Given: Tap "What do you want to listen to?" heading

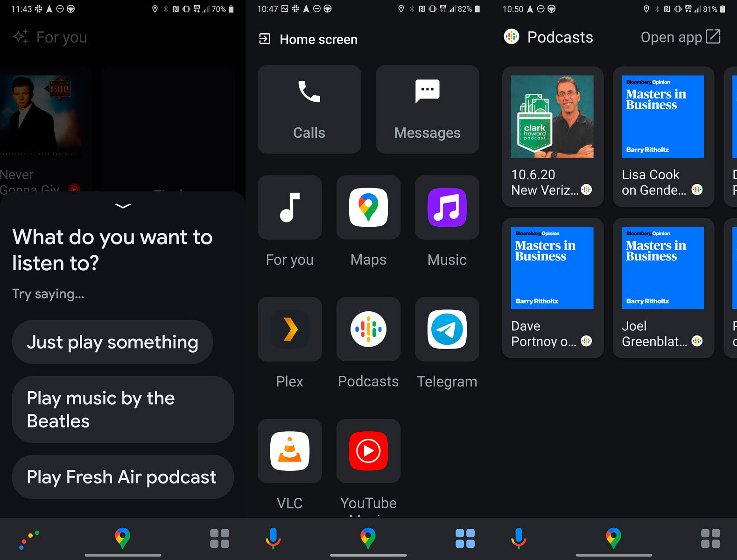Looking at the screenshot, I should [112, 250].
